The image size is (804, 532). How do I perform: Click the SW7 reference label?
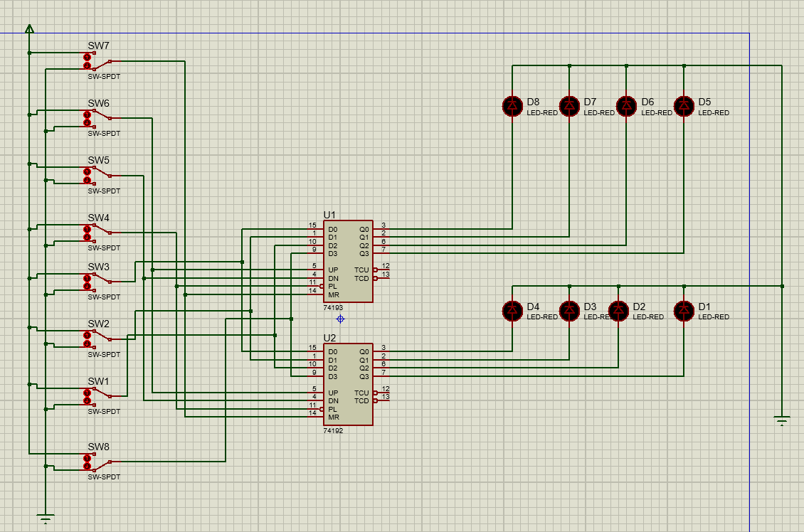(98, 46)
